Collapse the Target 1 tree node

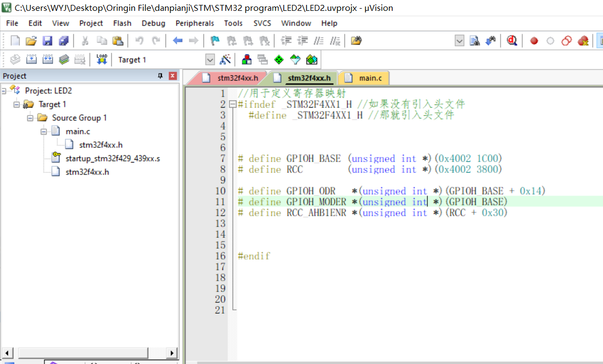16,104
